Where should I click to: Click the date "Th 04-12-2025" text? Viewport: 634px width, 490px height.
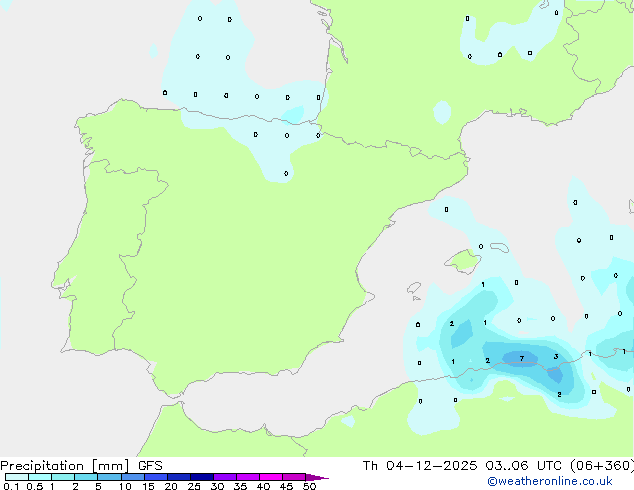pyautogui.click(x=420, y=466)
